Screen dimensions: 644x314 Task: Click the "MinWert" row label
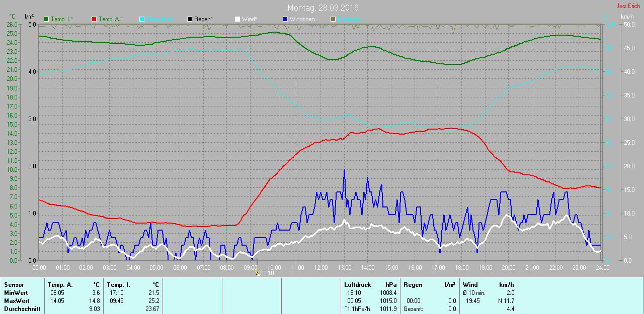pyautogui.click(x=15, y=293)
